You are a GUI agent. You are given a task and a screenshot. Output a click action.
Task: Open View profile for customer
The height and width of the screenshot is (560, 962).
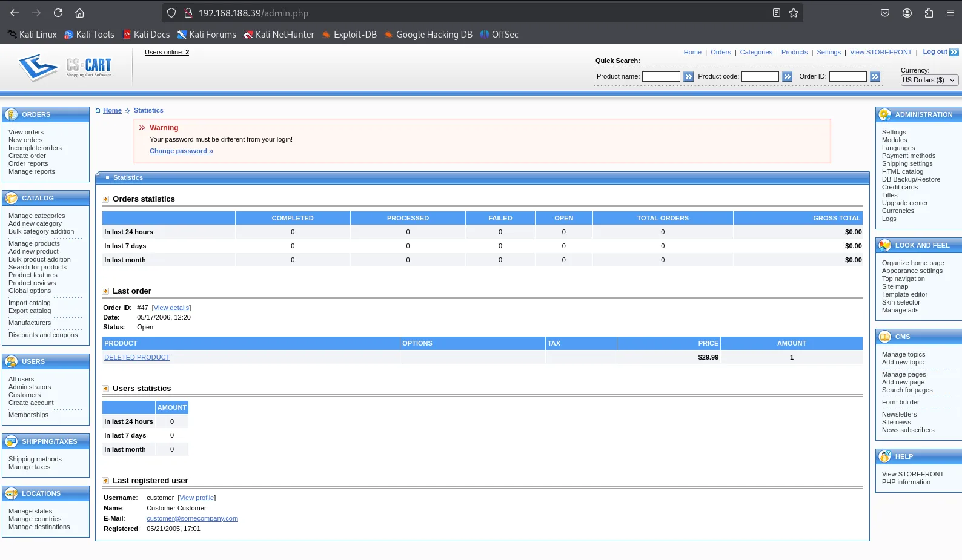click(197, 498)
